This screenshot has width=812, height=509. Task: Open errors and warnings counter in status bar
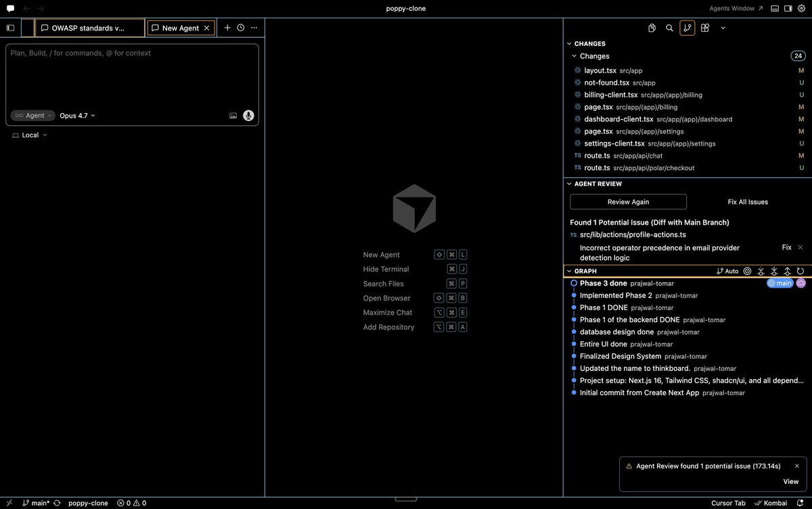131,503
